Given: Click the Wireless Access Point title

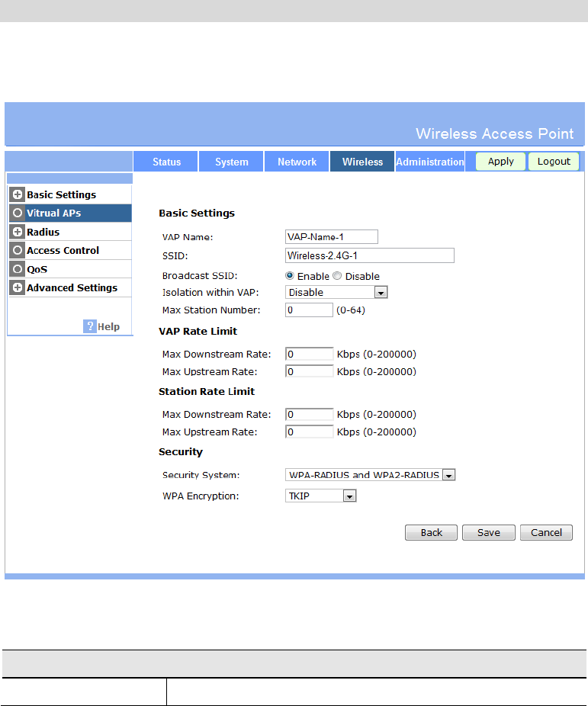Looking at the screenshot, I should coord(494,133).
